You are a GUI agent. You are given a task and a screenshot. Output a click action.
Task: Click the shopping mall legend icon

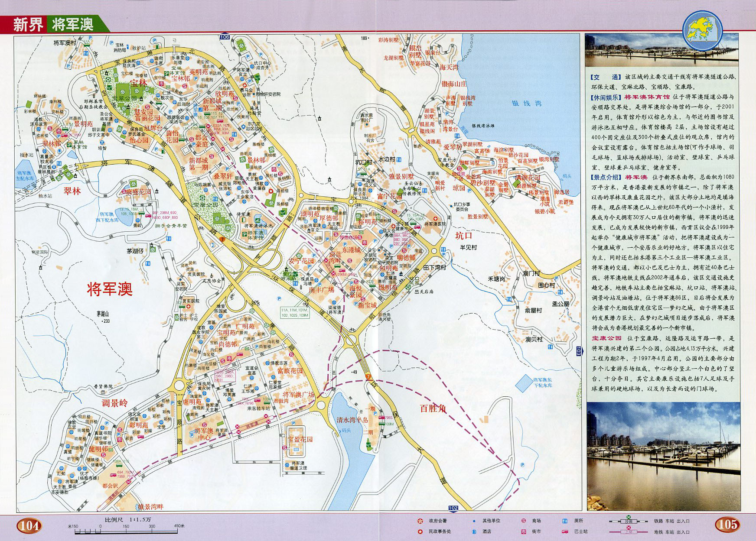tap(523, 521)
